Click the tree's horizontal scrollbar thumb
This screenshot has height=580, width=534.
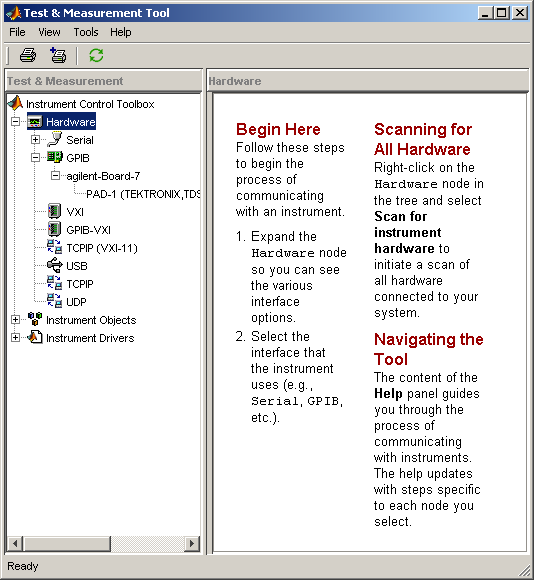click(x=67, y=543)
